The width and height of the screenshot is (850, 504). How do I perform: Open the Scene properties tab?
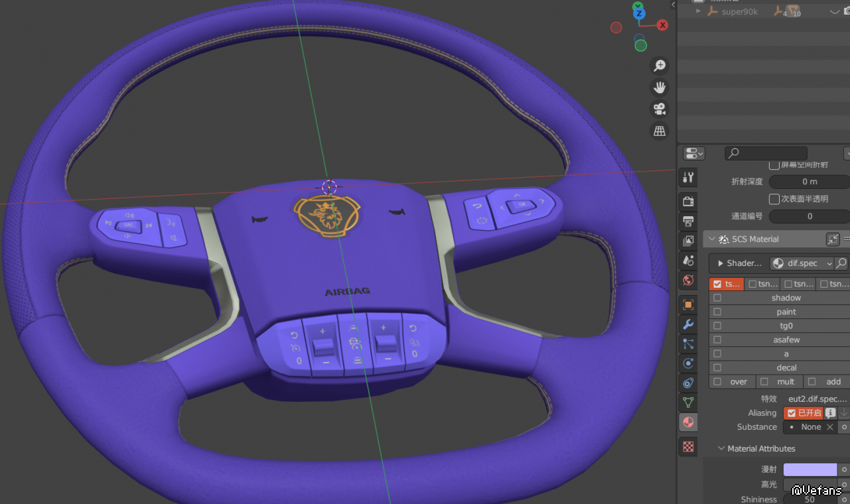(x=688, y=261)
